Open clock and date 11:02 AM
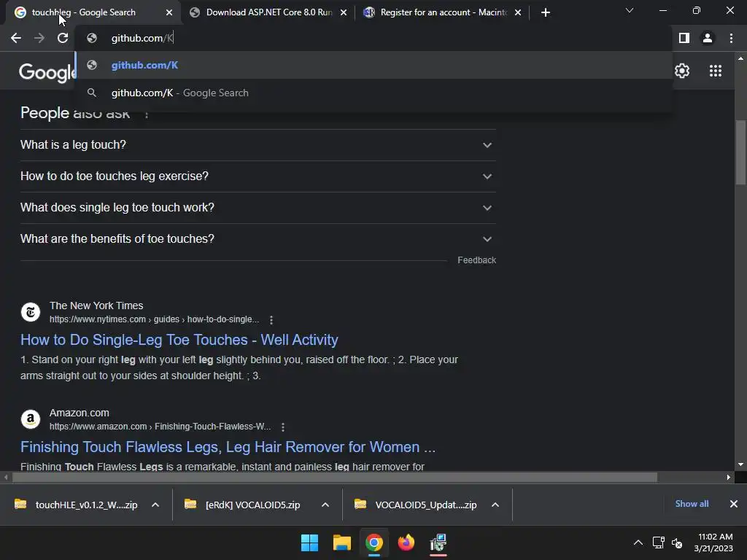 tap(713, 542)
